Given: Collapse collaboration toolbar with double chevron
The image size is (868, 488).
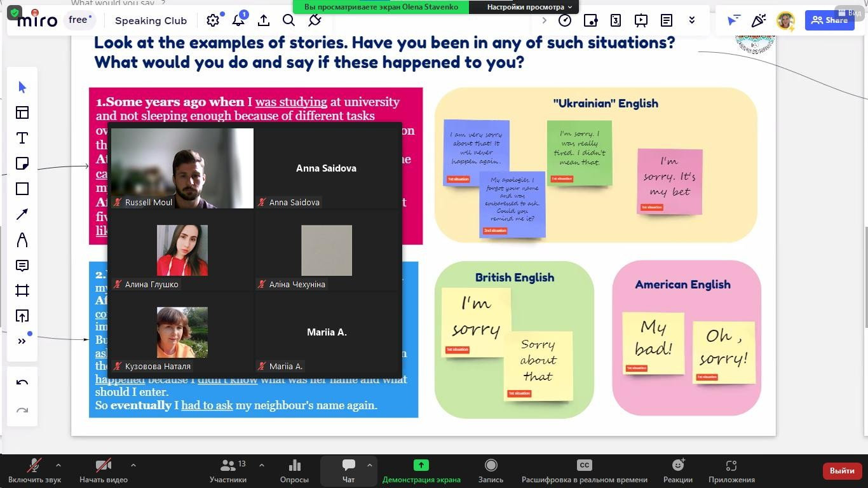Looking at the screenshot, I should (692, 20).
